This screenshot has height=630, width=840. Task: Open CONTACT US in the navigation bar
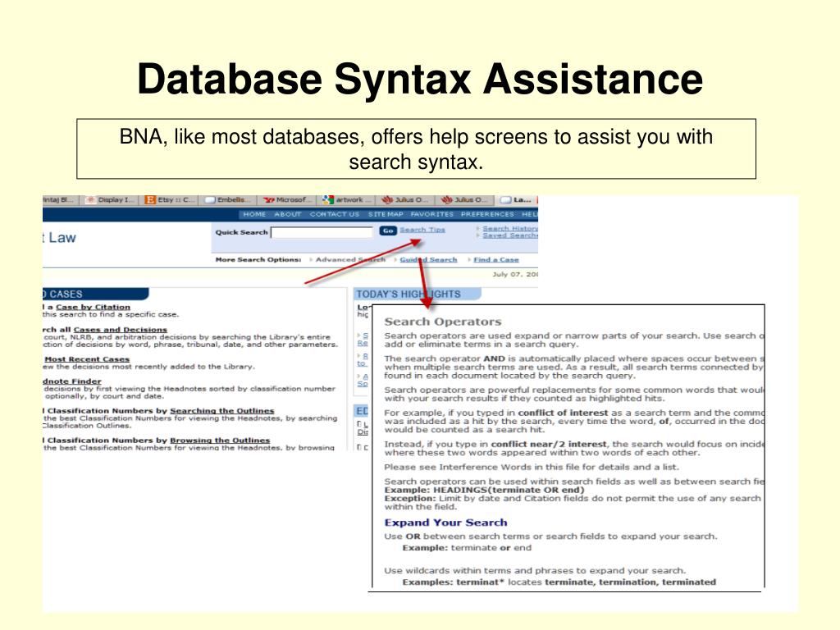click(335, 214)
